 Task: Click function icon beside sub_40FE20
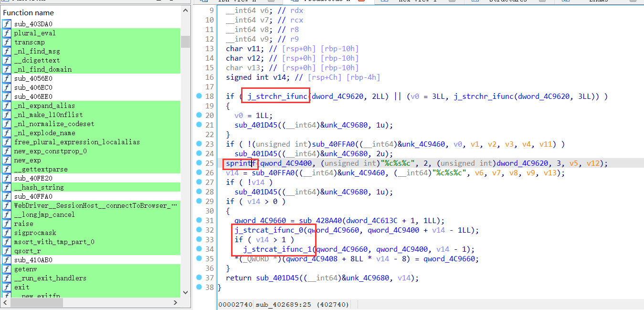point(7,178)
